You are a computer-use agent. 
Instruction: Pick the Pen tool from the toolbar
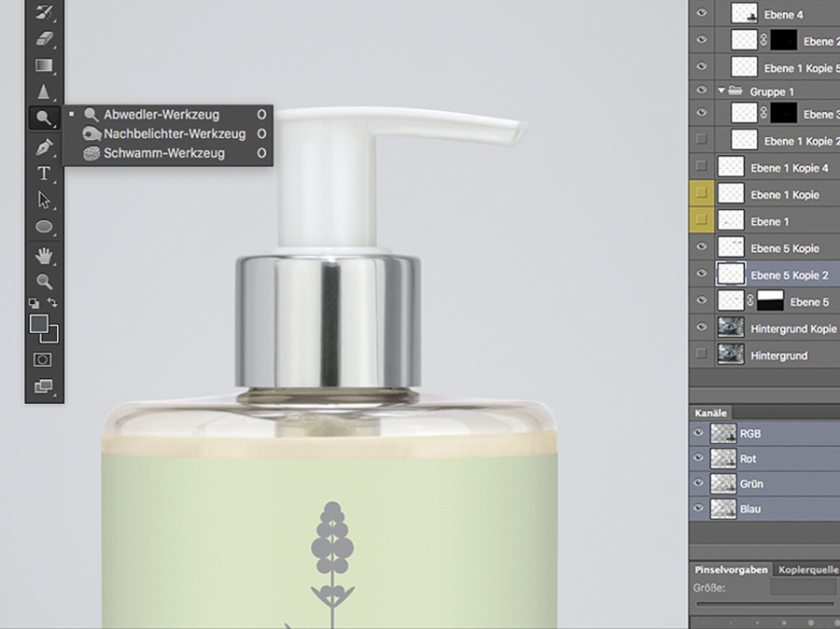[x=44, y=147]
